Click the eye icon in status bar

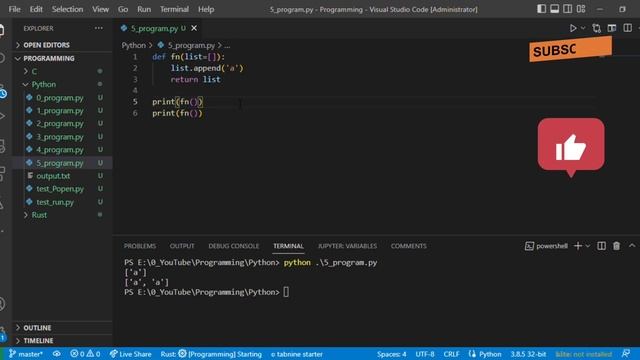point(56,354)
